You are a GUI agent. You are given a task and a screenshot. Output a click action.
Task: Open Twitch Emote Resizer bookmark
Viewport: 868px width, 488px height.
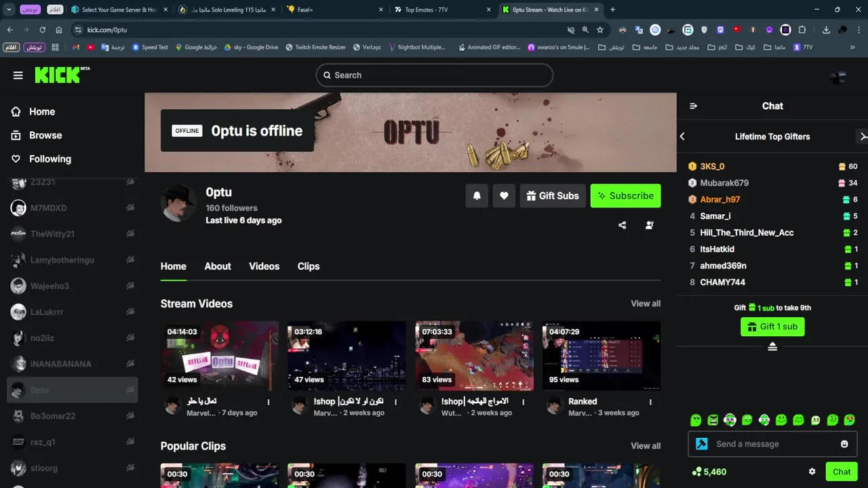[x=315, y=47]
